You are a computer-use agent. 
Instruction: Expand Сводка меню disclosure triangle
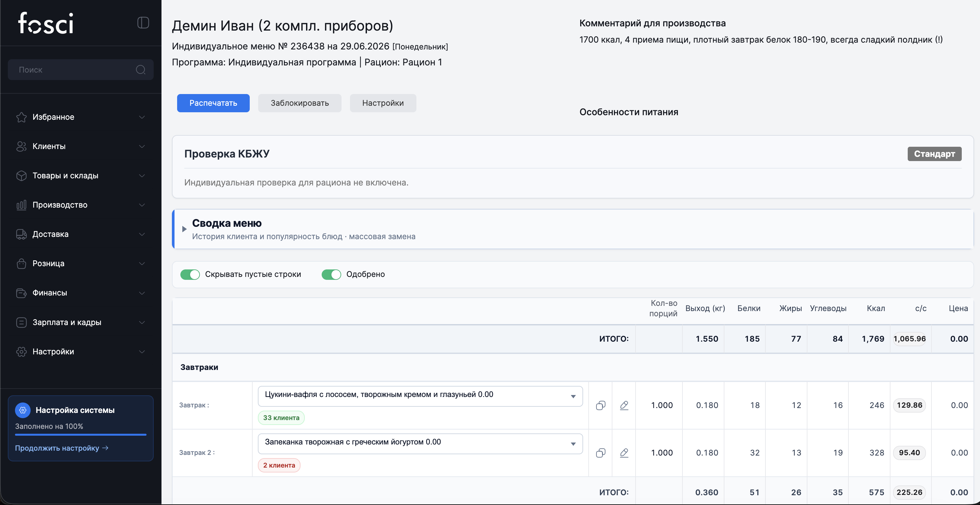pos(184,229)
